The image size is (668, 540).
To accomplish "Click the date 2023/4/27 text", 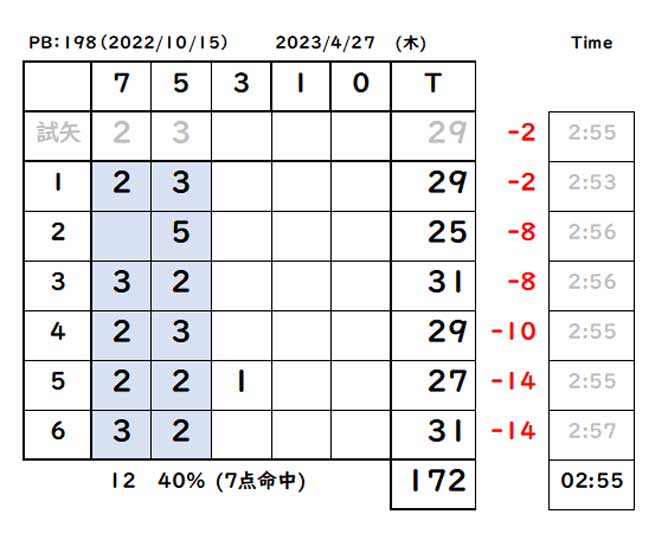I will pyautogui.click(x=325, y=43).
